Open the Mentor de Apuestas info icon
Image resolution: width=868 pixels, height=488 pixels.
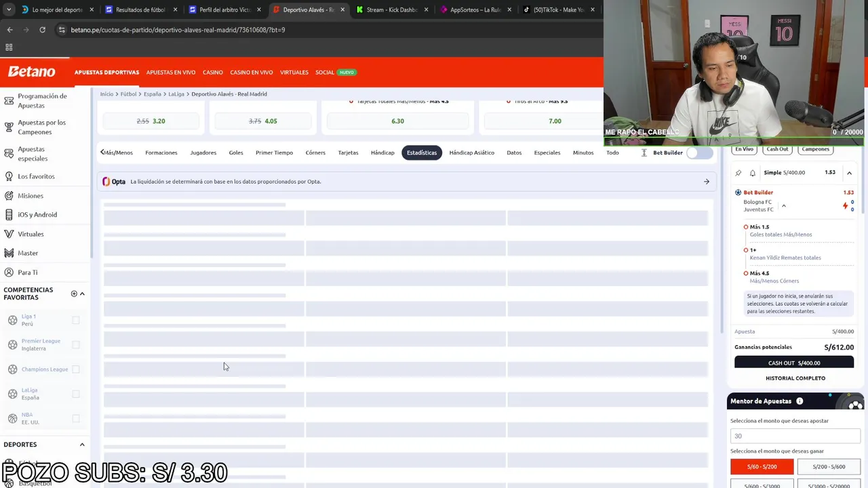coord(800,401)
